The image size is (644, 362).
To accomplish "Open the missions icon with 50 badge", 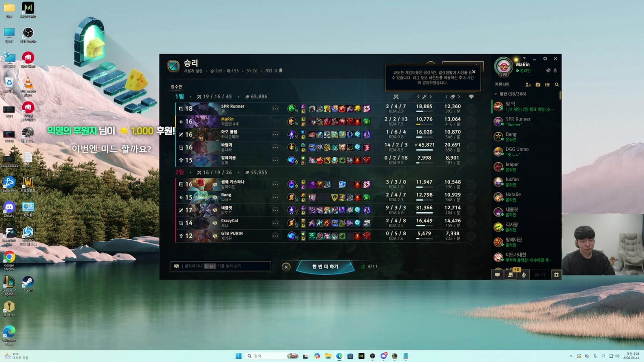I will 510,275.
